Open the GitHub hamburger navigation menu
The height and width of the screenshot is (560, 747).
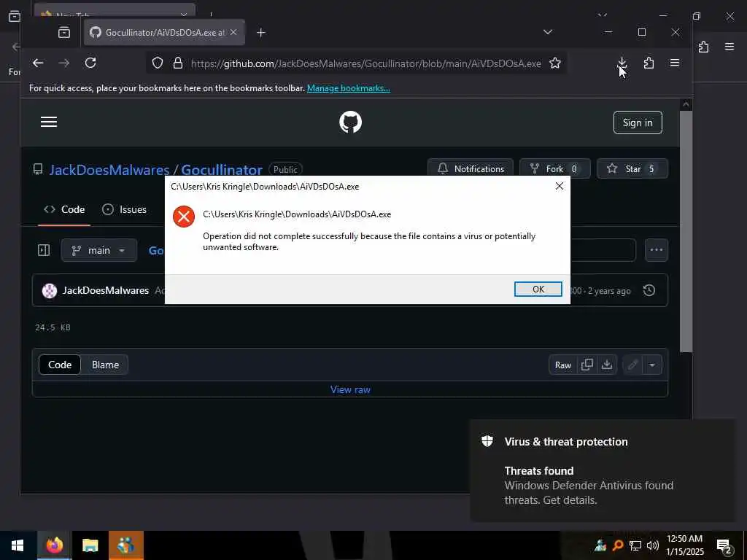[49, 122]
